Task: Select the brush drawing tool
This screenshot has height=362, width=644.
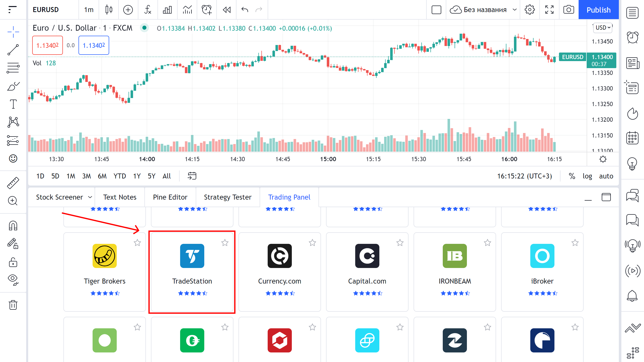Action: point(13,86)
